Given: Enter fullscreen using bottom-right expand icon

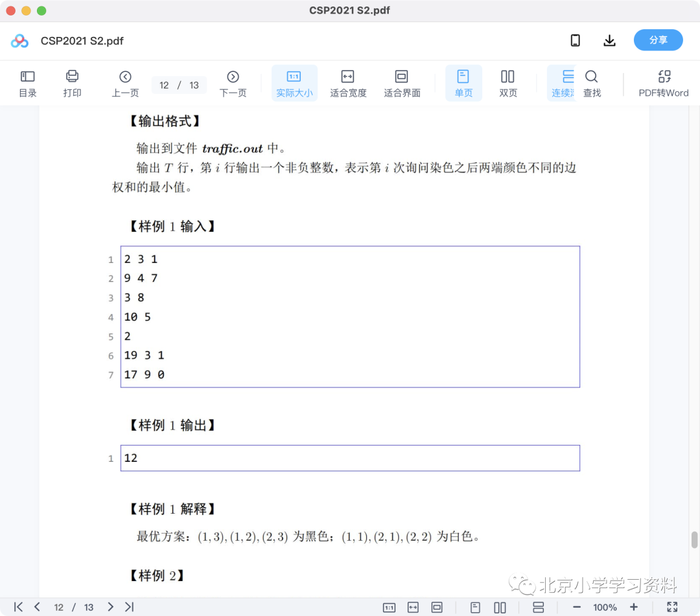Looking at the screenshot, I should point(672,607).
